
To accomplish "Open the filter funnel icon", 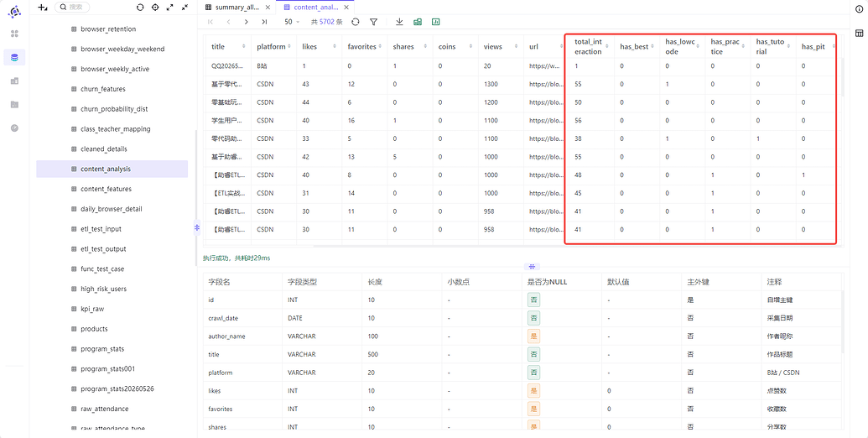I will [x=374, y=22].
